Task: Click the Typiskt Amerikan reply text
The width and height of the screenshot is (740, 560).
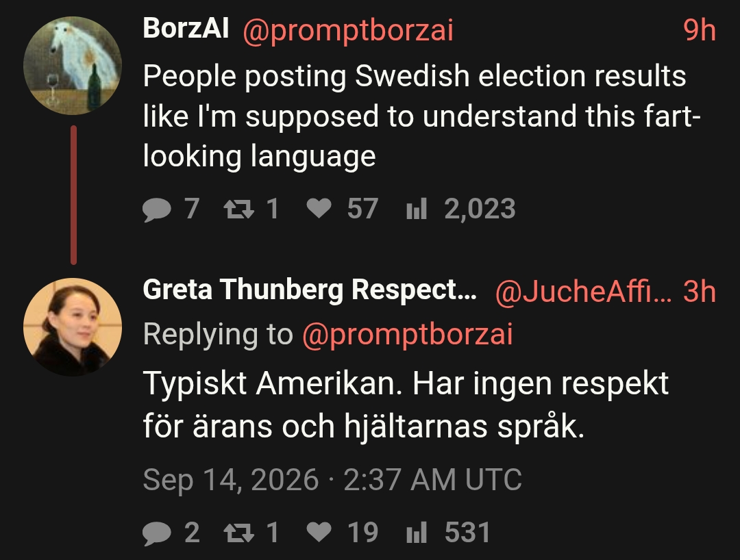Action: [406, 405]
